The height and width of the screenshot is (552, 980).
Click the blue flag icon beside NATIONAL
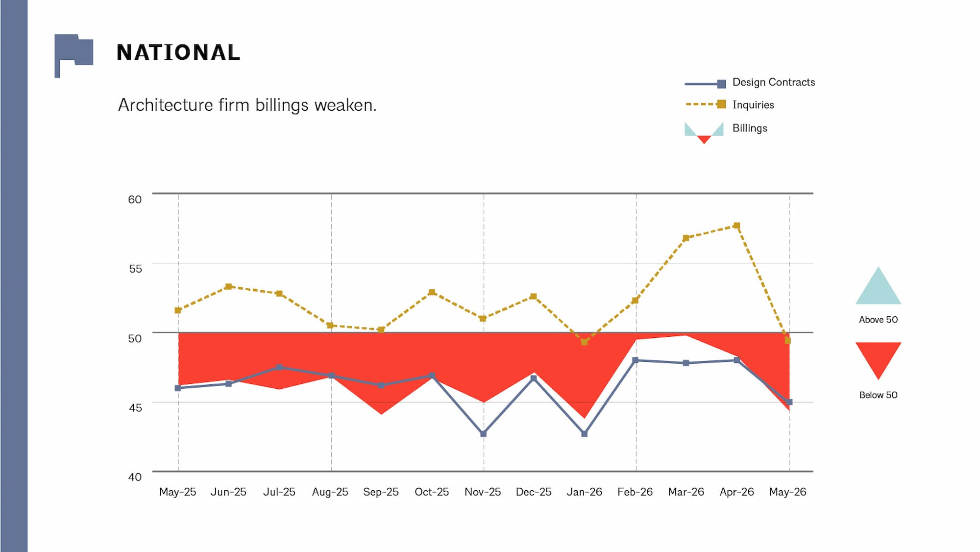[73, 55]
